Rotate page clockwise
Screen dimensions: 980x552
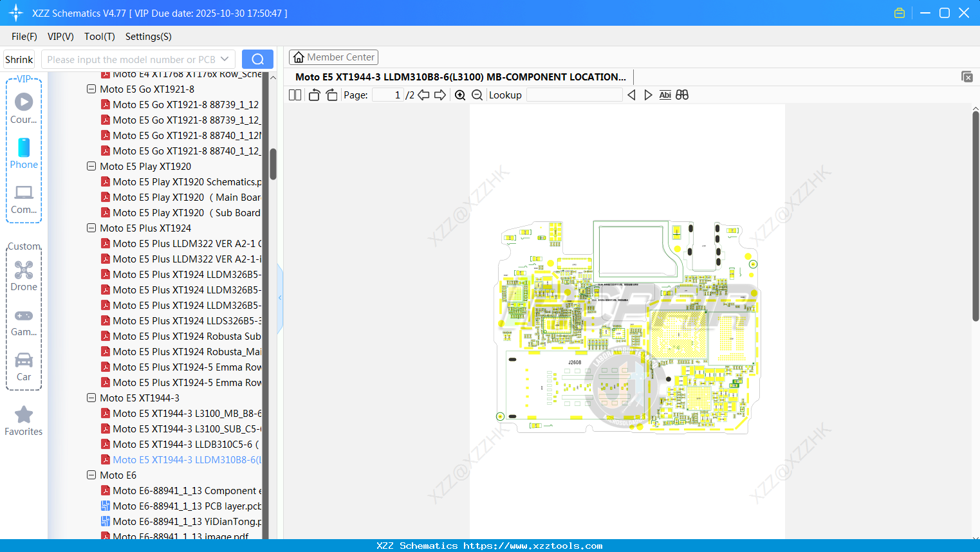331,95
